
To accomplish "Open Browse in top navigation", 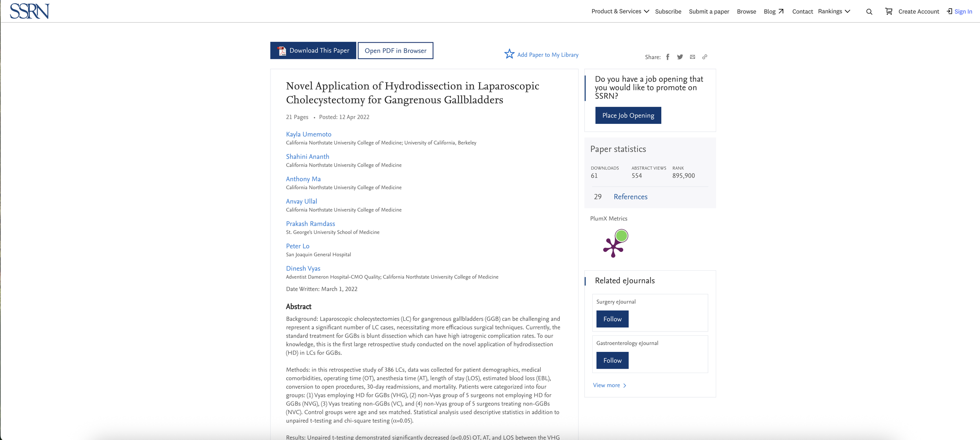I will (746, 12).
